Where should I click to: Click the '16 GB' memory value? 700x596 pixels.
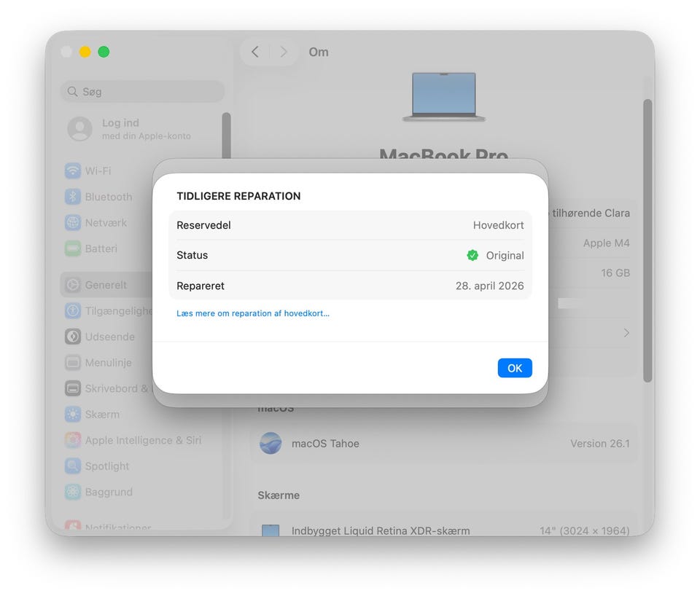pyautogui.click(x=615, y=272)
